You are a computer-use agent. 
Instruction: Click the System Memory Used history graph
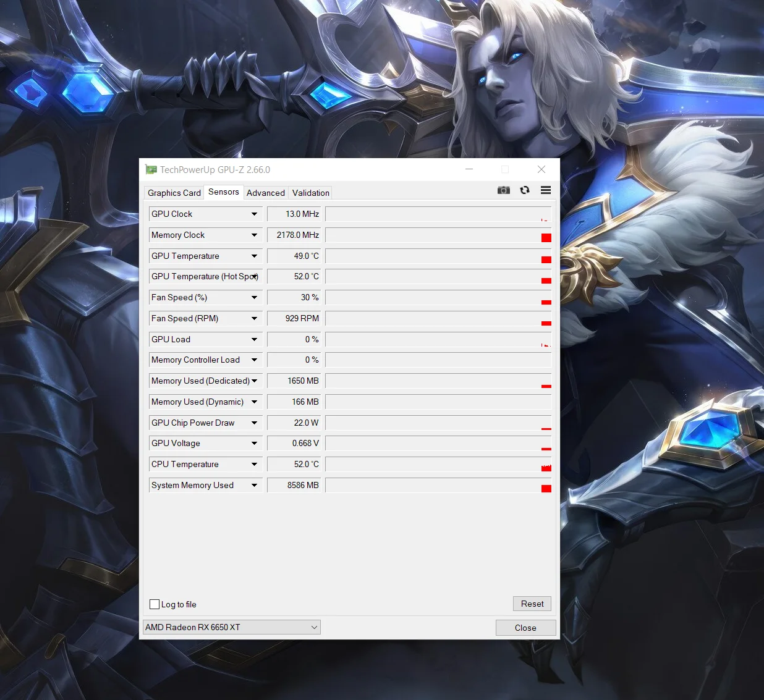(x=438, y=485)
